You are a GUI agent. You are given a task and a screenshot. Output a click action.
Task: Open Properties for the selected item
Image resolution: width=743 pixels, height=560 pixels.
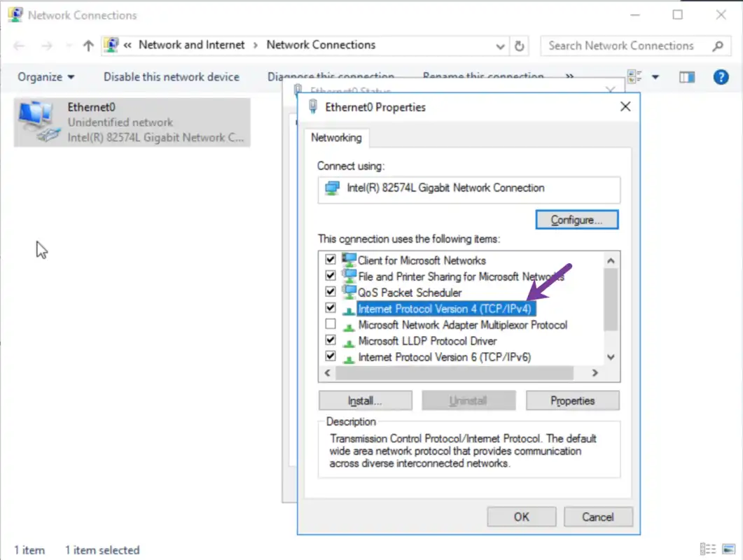(572, 401)
